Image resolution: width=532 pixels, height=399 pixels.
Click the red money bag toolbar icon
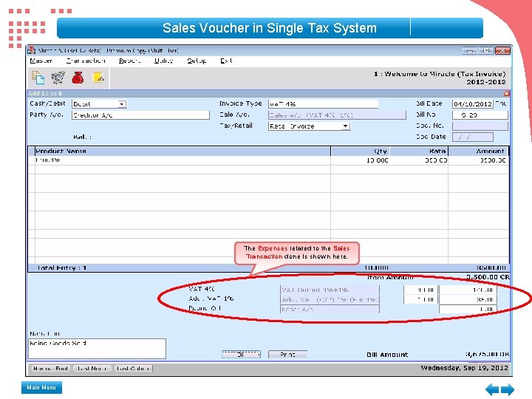[x=78, y=78]
